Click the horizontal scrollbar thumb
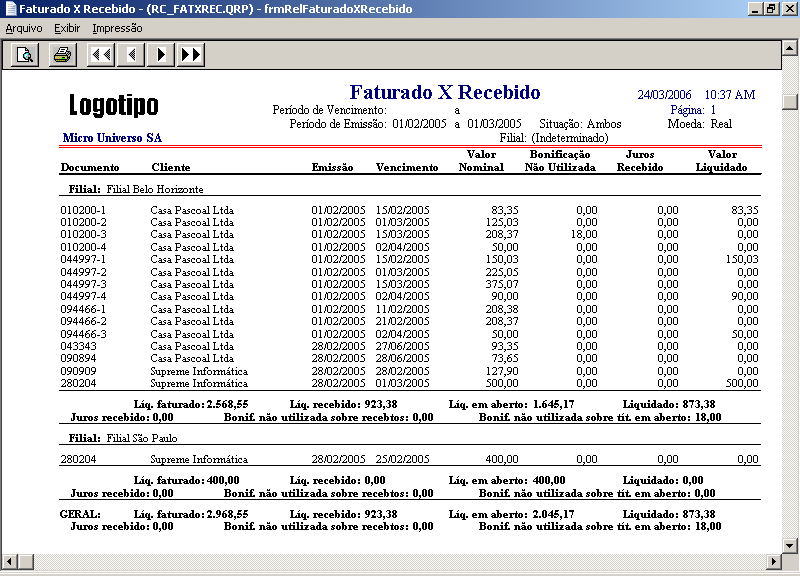Viewport: 800px width, 576px height. click(x=26, y=562)
